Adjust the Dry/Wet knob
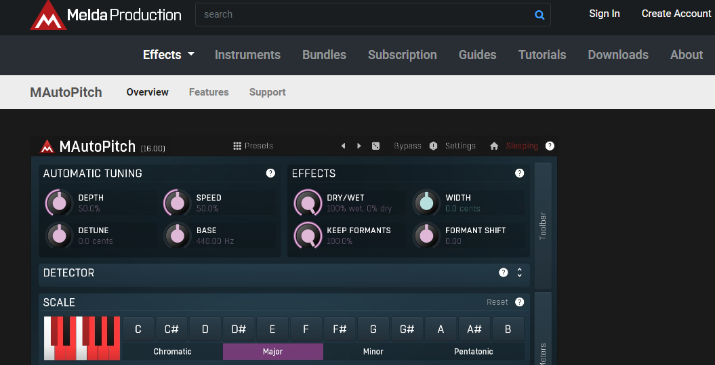Viewport: 715px width, 365px height. 308,203
